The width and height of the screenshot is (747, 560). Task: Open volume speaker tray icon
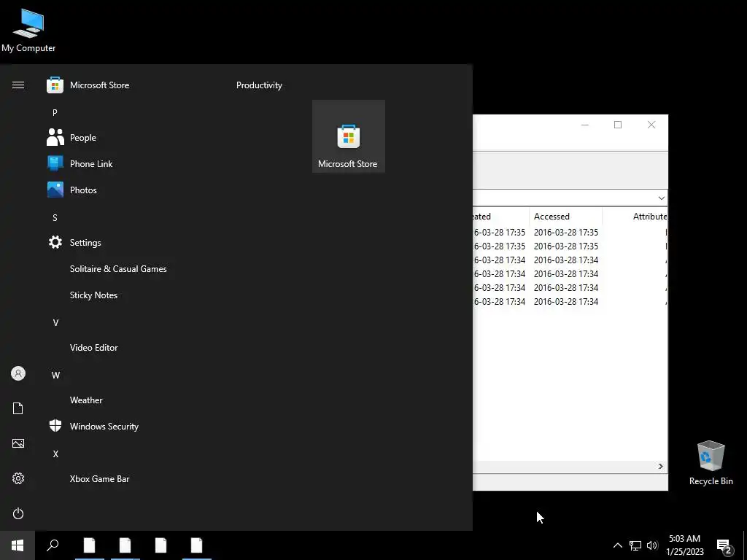tap(652, 545)
